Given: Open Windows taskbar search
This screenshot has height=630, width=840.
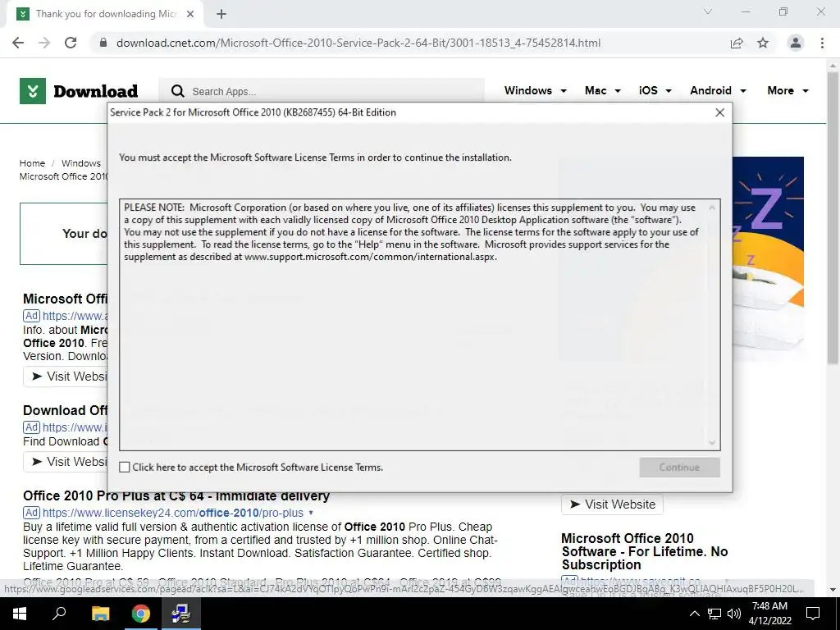Looking at the screenshot, I should click(59, 614).
